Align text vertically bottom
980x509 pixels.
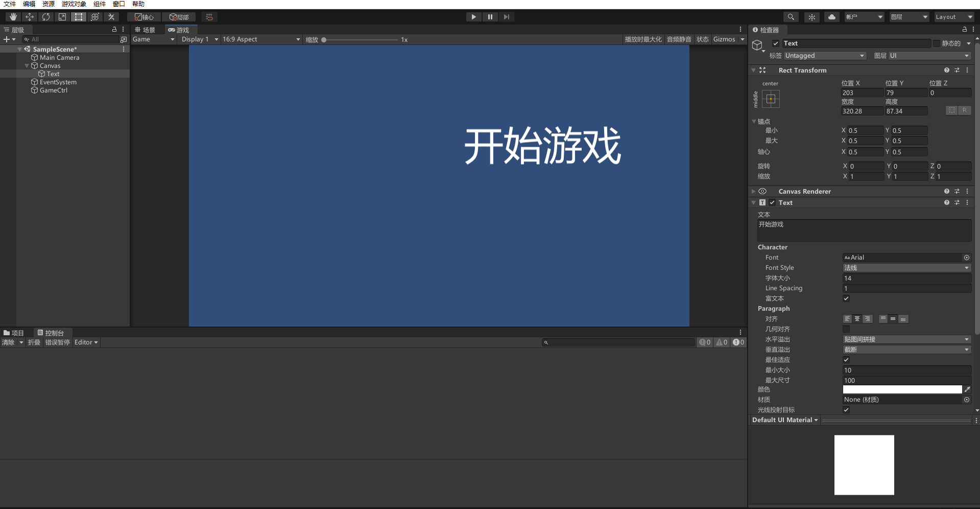coord(903,319)
